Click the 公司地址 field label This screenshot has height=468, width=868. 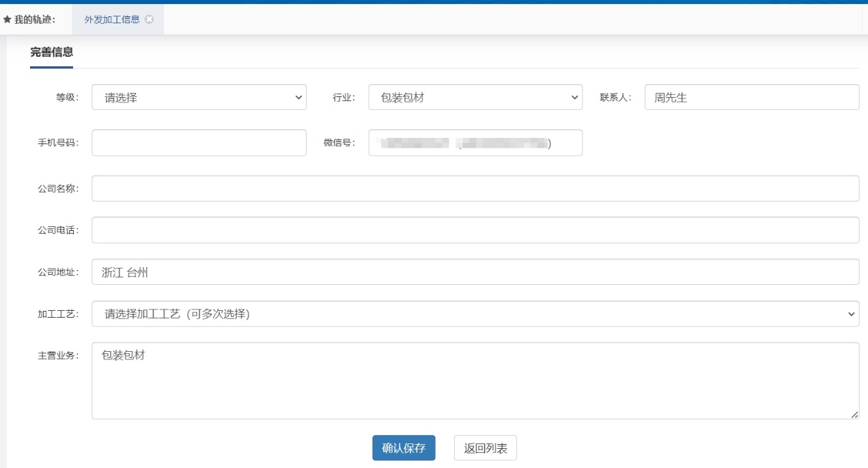click(x=59, y=272)
